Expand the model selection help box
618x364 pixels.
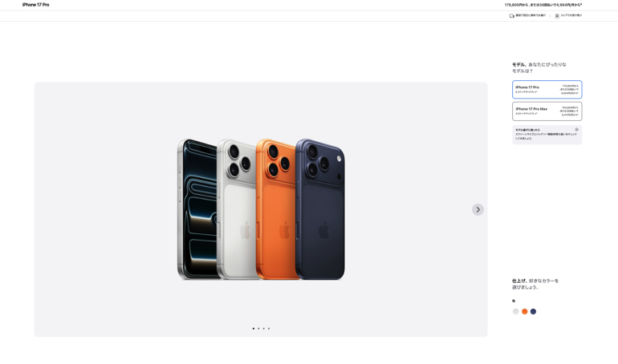(x=547, y=135)
